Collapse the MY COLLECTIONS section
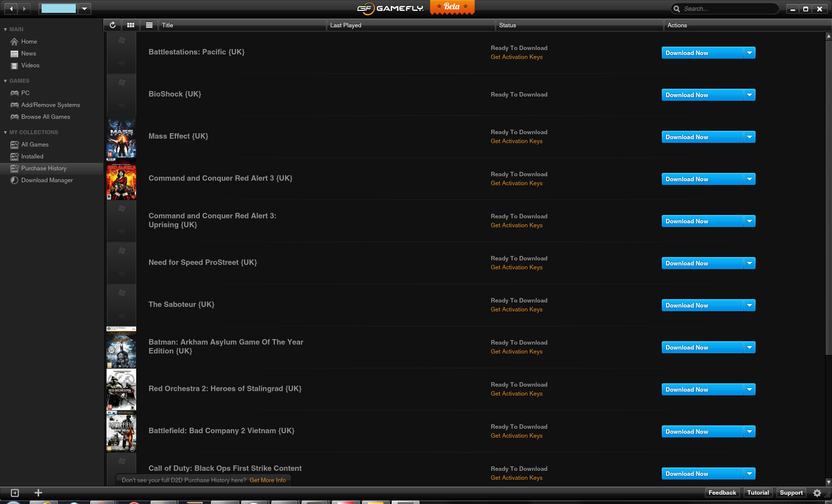The height and width of the screenshot is (504, 832). pos(5,133)
